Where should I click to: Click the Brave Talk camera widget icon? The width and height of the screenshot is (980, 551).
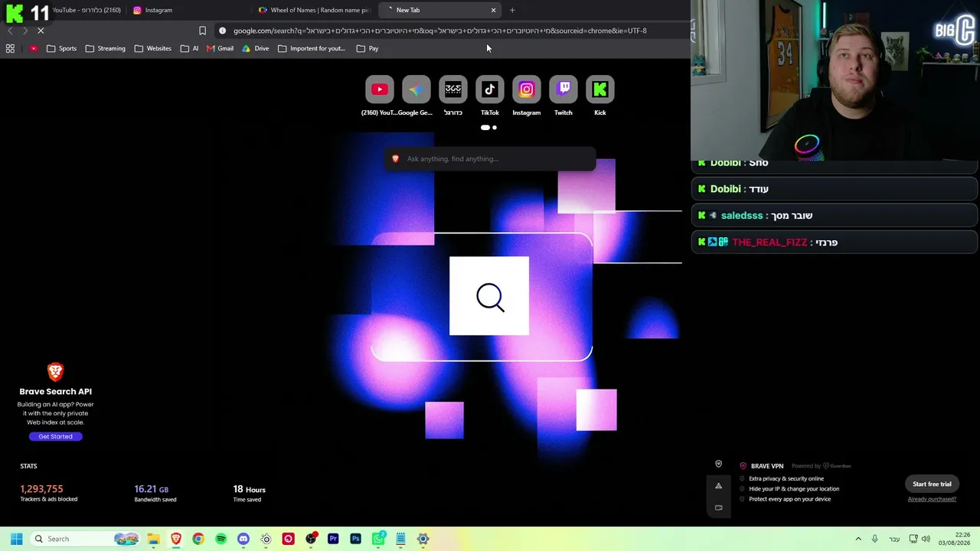[x=718, y=507]
